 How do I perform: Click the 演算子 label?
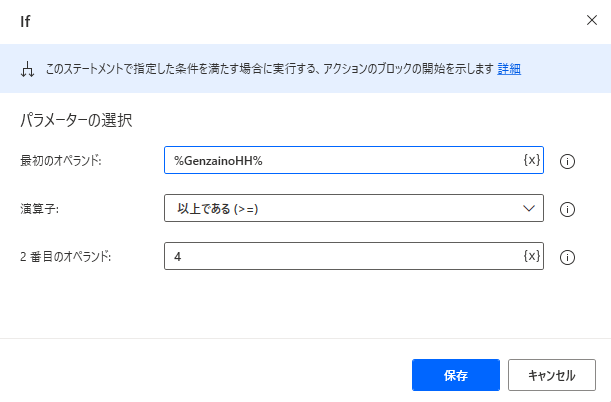[x=37, y=209]
